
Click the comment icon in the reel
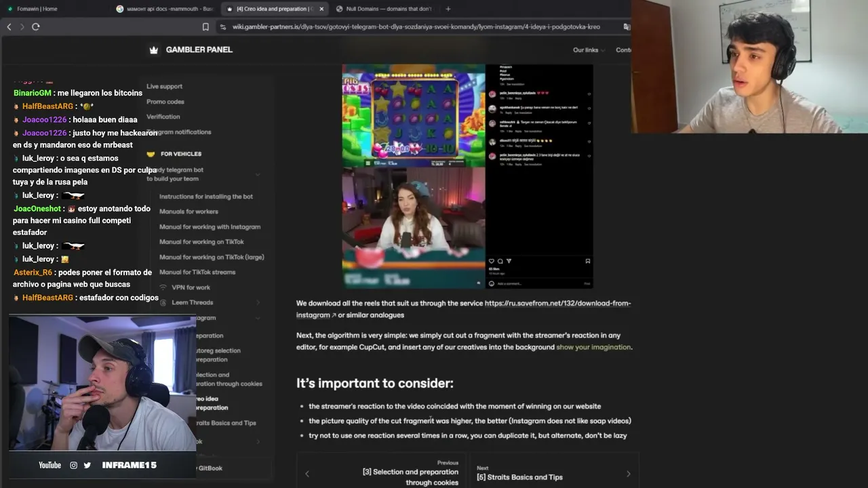[x=500, y=261]
